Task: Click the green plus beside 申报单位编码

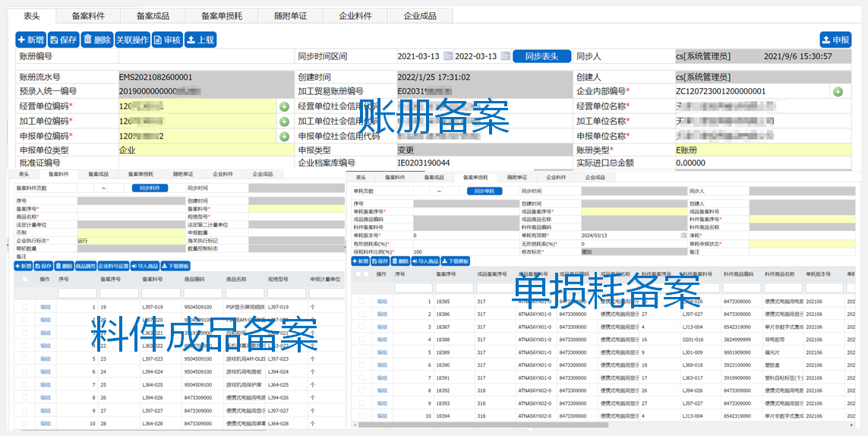Action: [x=284, y=136]
